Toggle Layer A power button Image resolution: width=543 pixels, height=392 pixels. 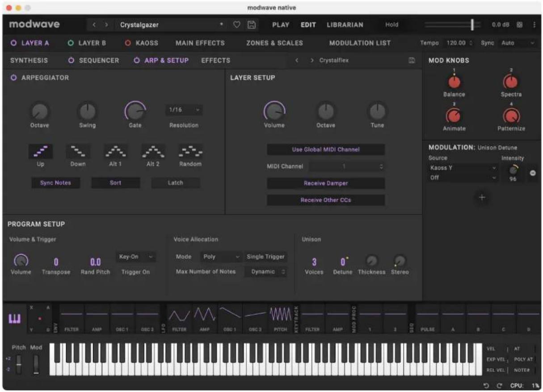pyautogui.click(x=13, y=43)
